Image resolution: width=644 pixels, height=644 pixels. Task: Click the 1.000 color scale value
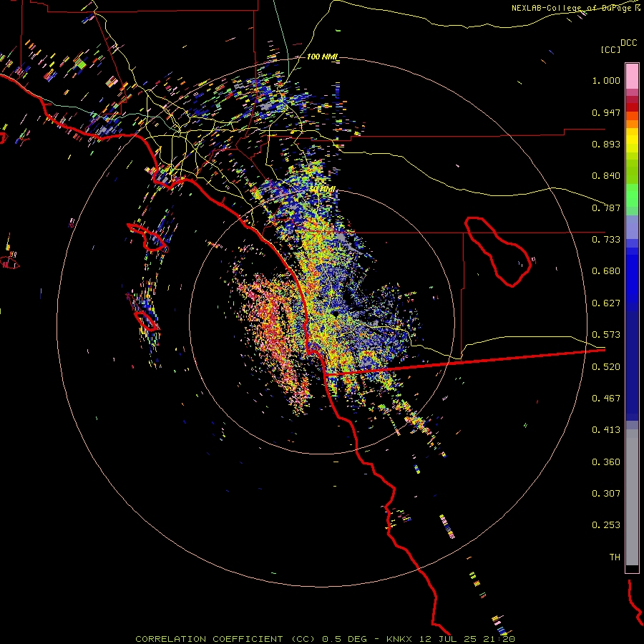(606, 80)
